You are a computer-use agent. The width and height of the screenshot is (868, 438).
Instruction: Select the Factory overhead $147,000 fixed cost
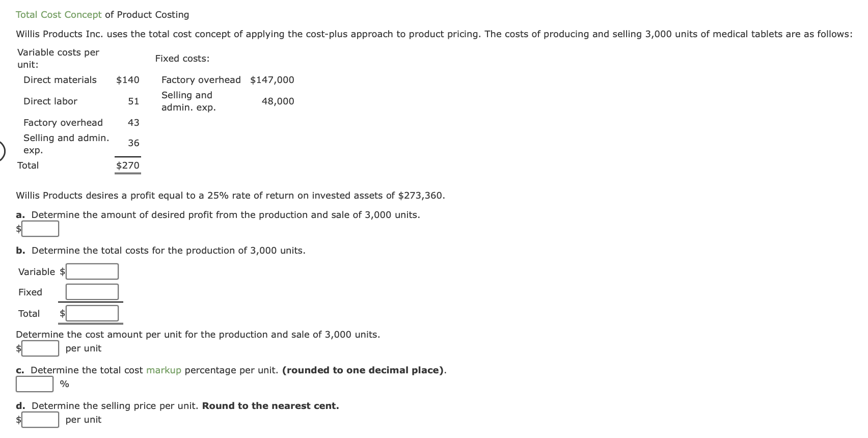(x=272, y=79)
